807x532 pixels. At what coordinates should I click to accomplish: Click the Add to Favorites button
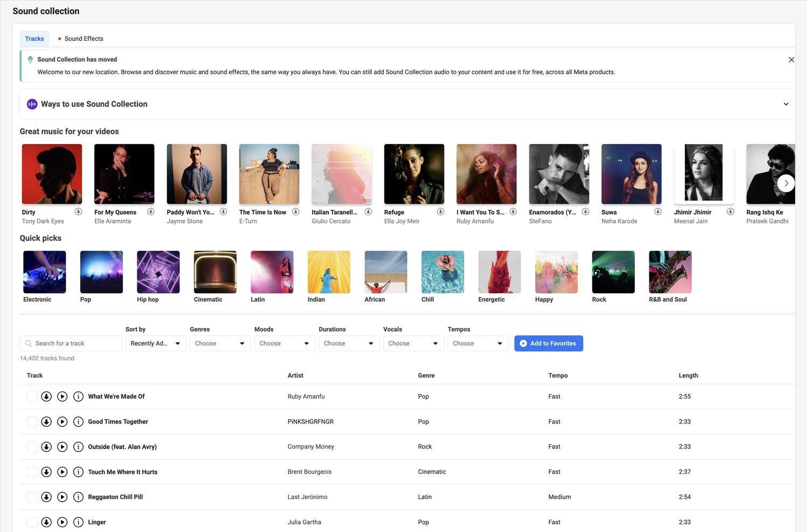[x=548, y=343]
